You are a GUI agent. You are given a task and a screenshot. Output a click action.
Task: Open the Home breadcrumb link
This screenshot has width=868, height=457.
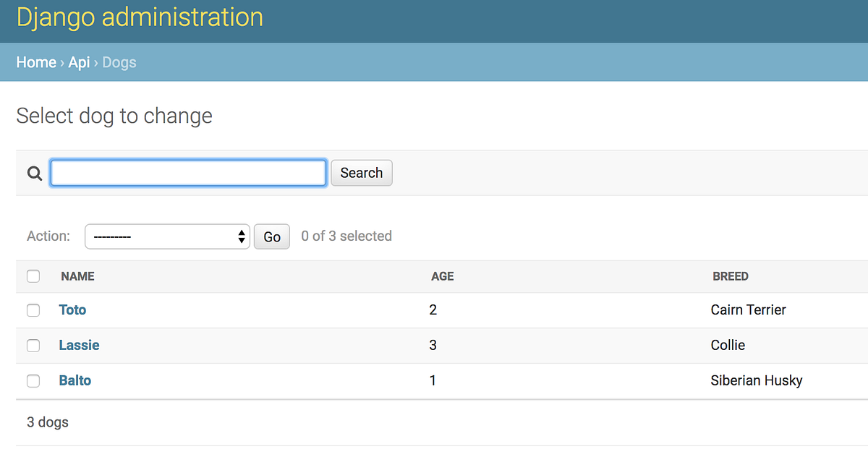pos(36,62)
